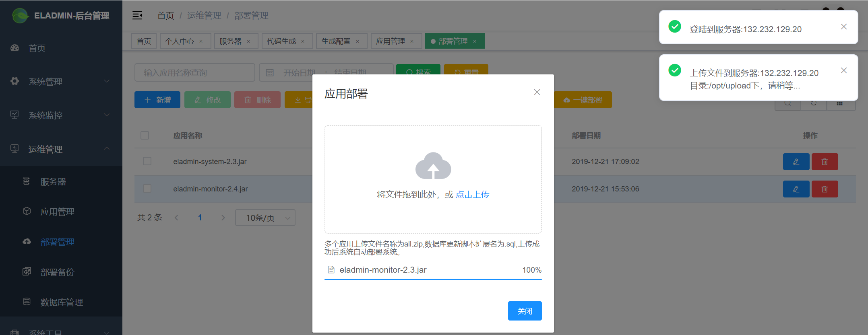Delete the eladmin-monitor-2.4.jar row
Screen dimensions: 868x335
825,189
